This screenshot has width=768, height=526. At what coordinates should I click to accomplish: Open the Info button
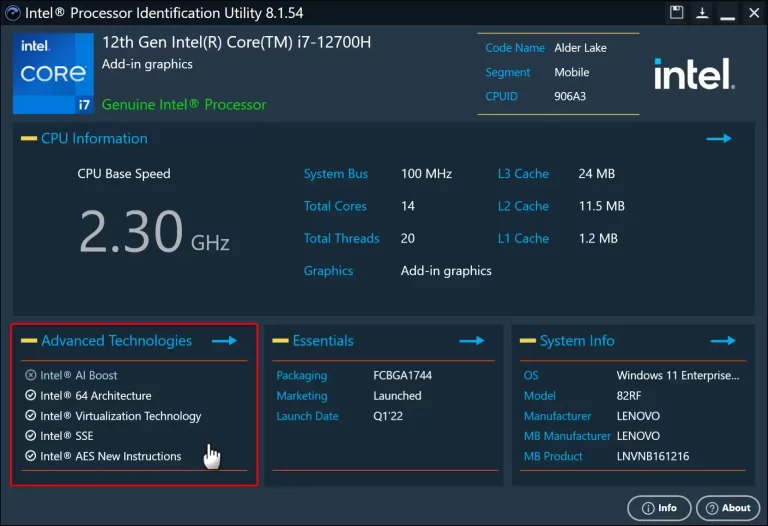659,508
